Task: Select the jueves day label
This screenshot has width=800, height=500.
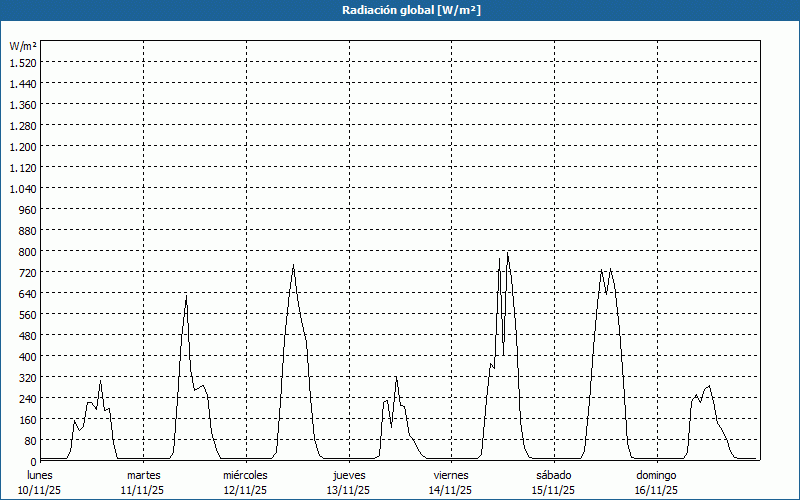Action: [348, 475]
